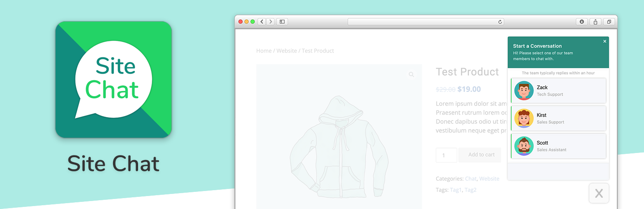Viewport: 644px width, 209px height.
Task: Select Zack Tech Support chat member
Action: tap(558, 91)
